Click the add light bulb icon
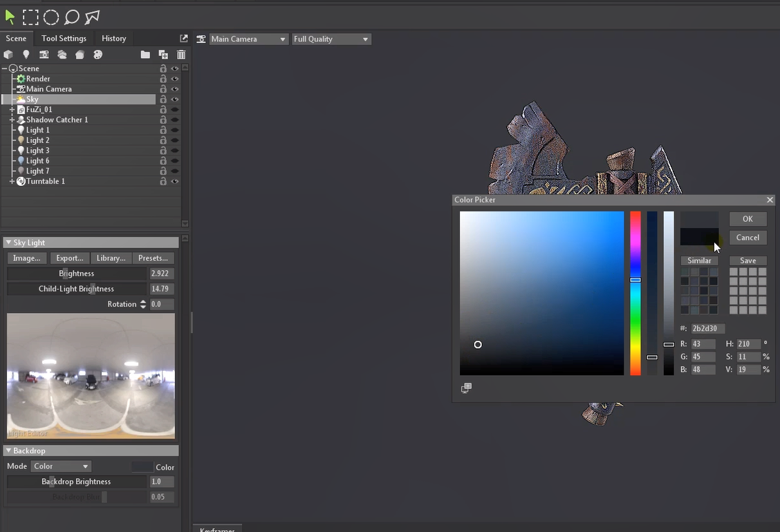 (x=26, y=55)
